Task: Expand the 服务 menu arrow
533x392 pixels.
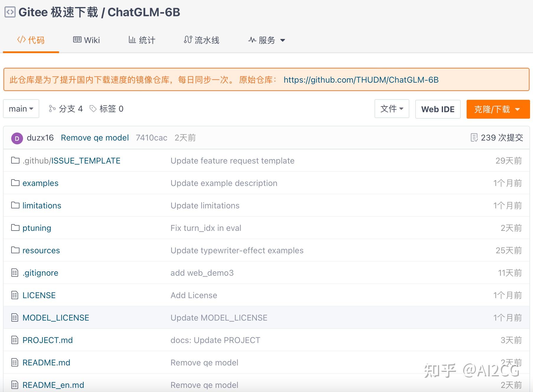Action: pos(283,40)
